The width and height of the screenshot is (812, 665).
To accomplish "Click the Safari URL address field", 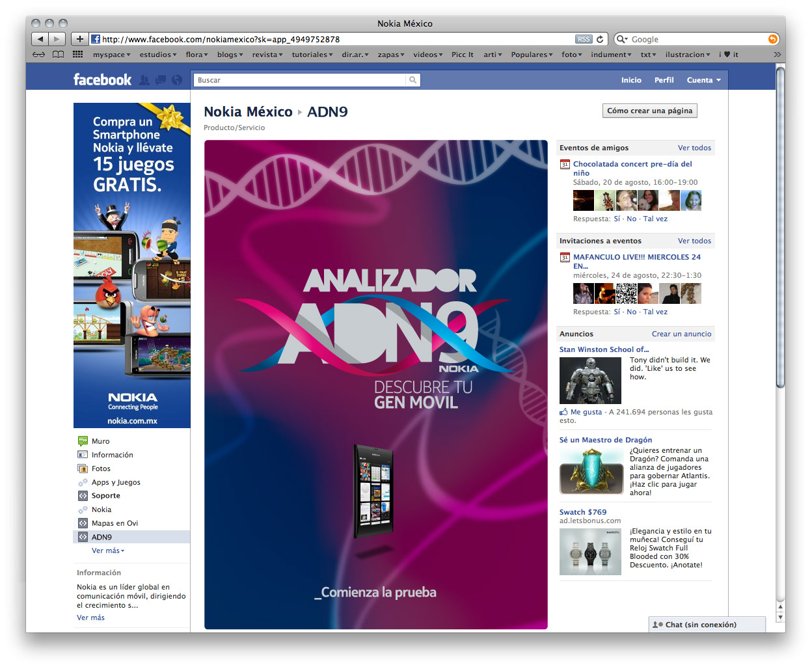I will click(x=337, y=39).
